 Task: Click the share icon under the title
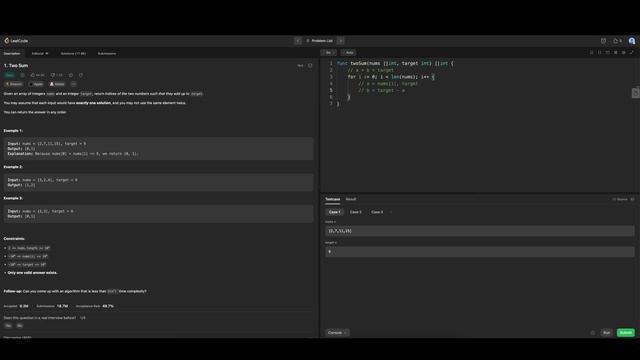point(81,75)
